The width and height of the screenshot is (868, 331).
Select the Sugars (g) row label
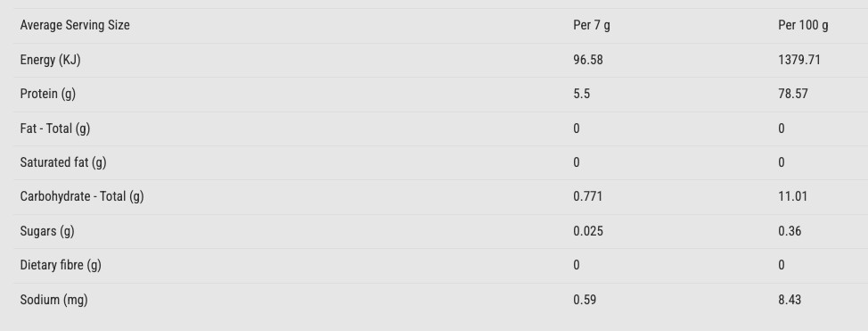[x=47, y=231]
